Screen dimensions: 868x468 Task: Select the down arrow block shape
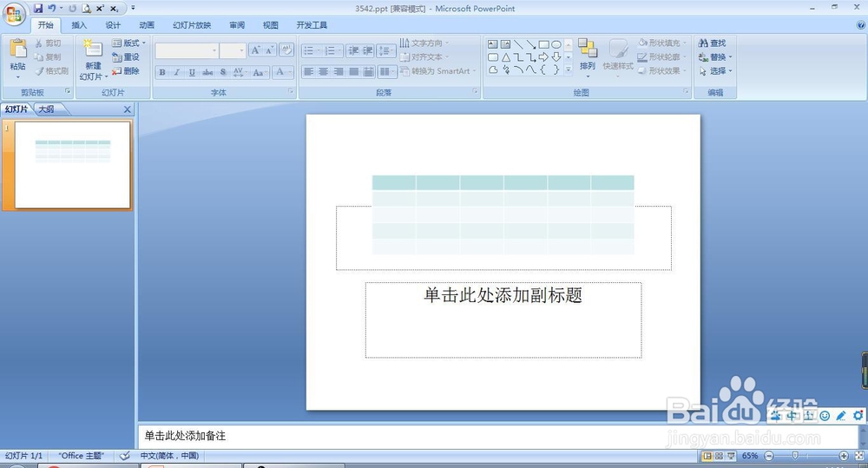click(x=556, y=57)
